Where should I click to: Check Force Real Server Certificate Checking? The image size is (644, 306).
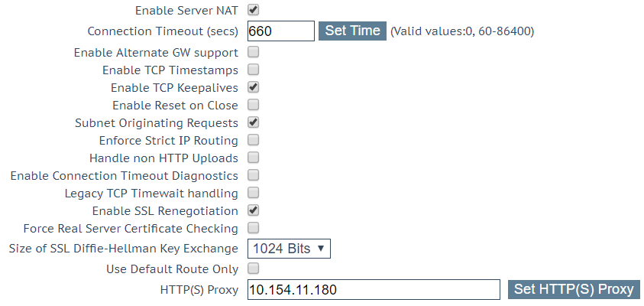coord(254,228)
